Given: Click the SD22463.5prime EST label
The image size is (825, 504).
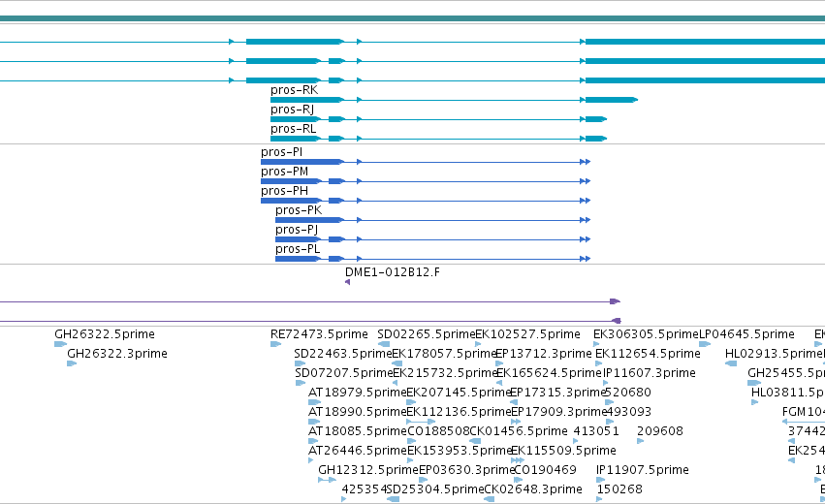Looking at the screenshot, I should [x=343, y=354].
